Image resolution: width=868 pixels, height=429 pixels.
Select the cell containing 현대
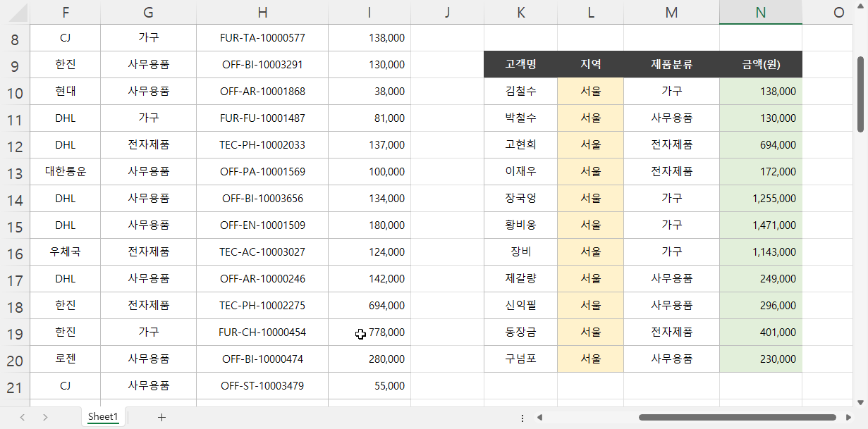point(66,92)
